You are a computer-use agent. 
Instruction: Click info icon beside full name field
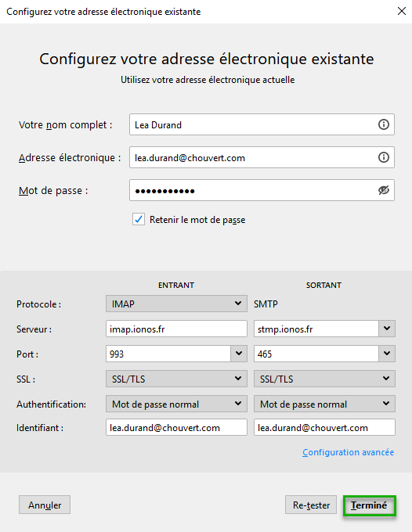point(384,124)
